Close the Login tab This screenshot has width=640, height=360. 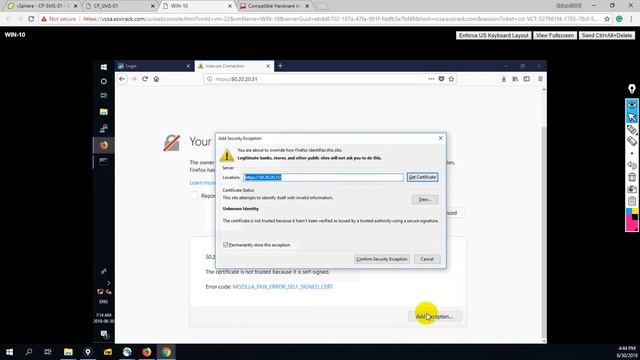(x=188, y=66)
